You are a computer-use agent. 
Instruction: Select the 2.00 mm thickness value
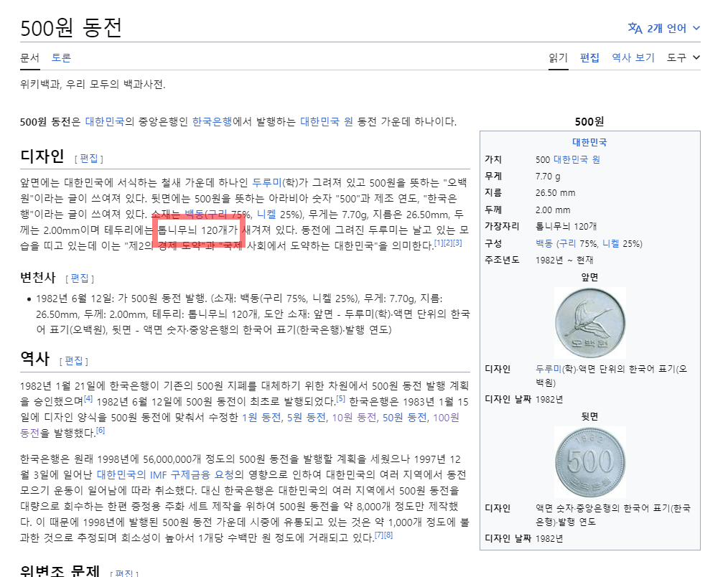[x=553, y=210]
